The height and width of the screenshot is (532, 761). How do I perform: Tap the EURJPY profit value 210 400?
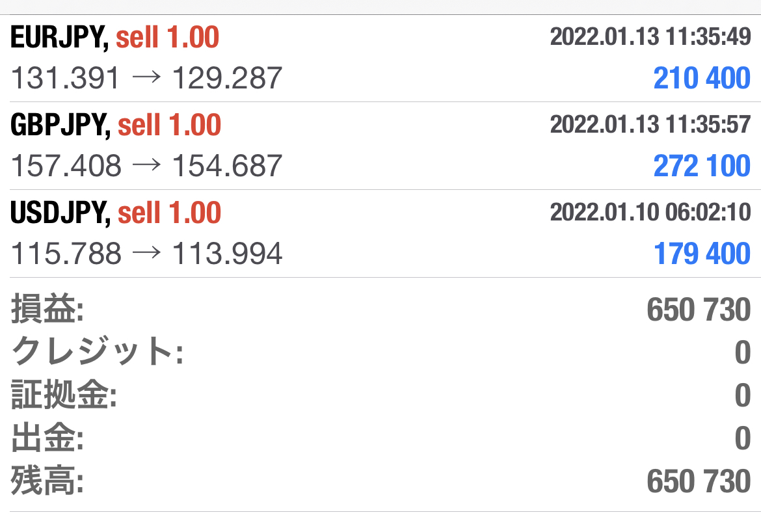click(x=702, y=79)
